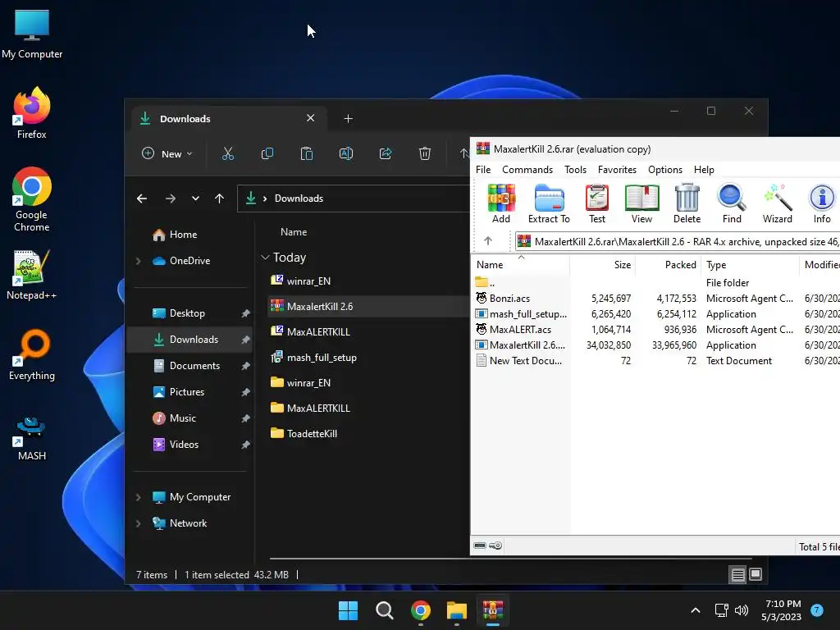Click the Add icon in WinRAR toolbar
The width and height of the screenshot is (840, 630).
(501, 203)
